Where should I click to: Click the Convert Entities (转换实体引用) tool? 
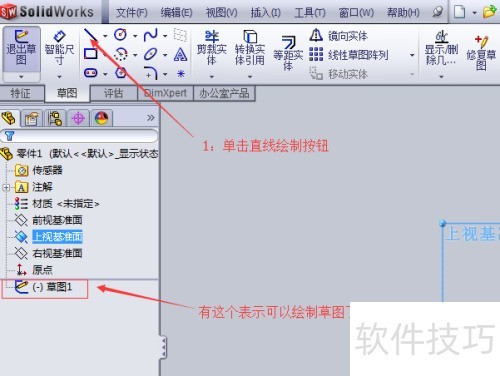point(250,48)
